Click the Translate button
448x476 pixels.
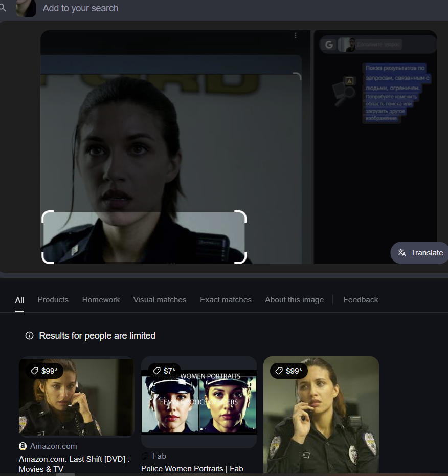(x=419, y=252)
